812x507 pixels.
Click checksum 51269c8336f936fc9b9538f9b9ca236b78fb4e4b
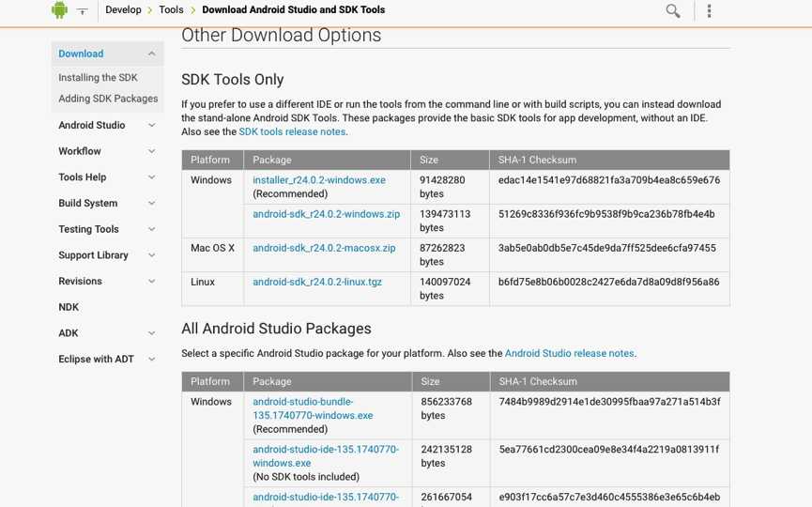(x=606, y=214)
